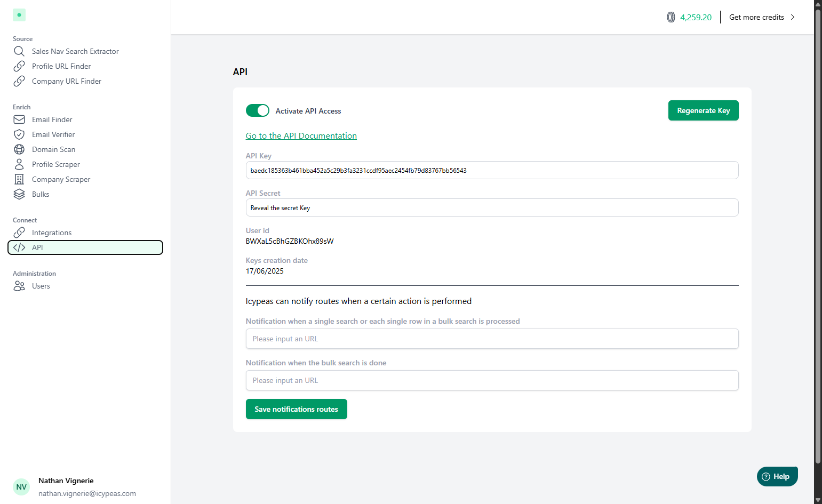Click the Company Scraper building icon
Image resolution: width=822 pixels, height=504 pixels.
coord(19,179)
